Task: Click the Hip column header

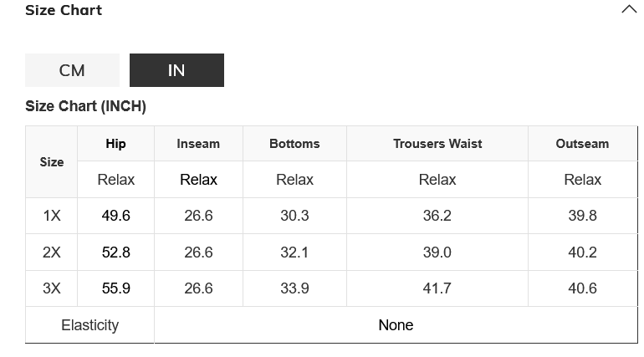Action: (x=115, y=144)
